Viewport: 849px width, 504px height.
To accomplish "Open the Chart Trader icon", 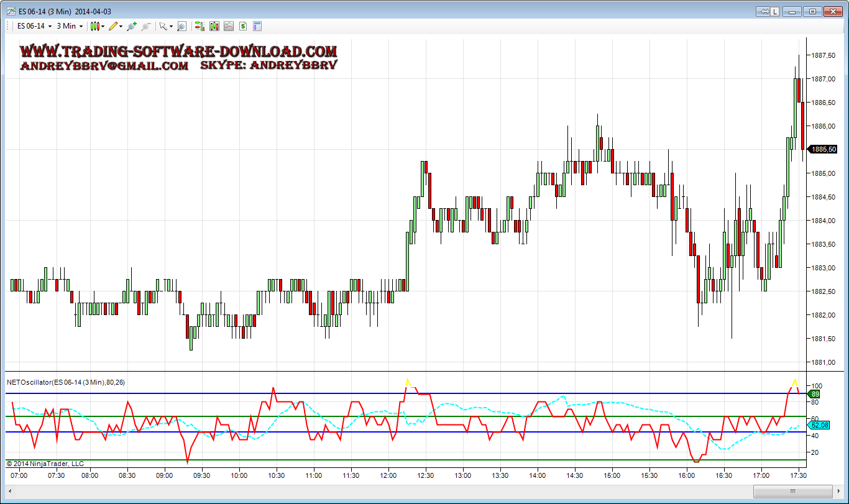I will (200, 26).
